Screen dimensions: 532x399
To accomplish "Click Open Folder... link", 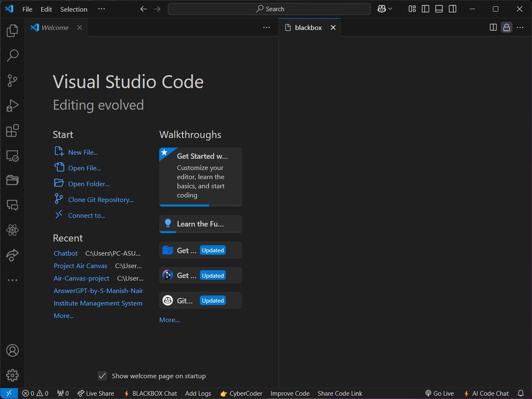I will [x=89, y=184].
